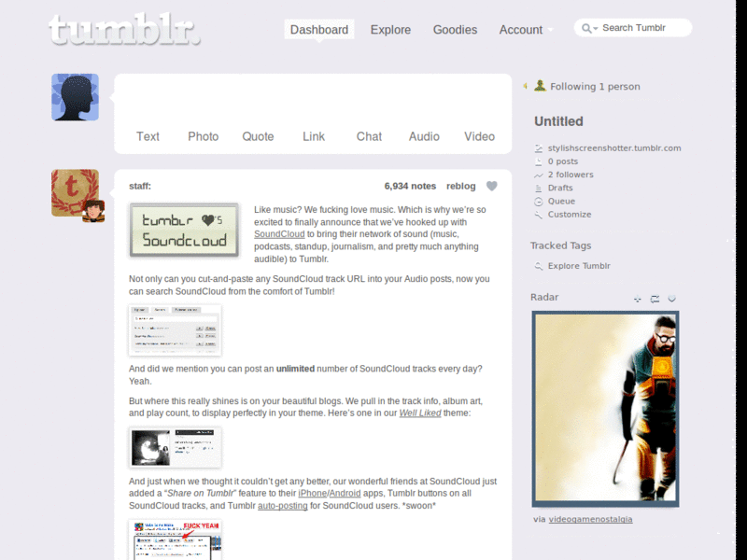This screenshot has width=747, height=560.
Task: Click the Android app link
Action: [345, 494]
